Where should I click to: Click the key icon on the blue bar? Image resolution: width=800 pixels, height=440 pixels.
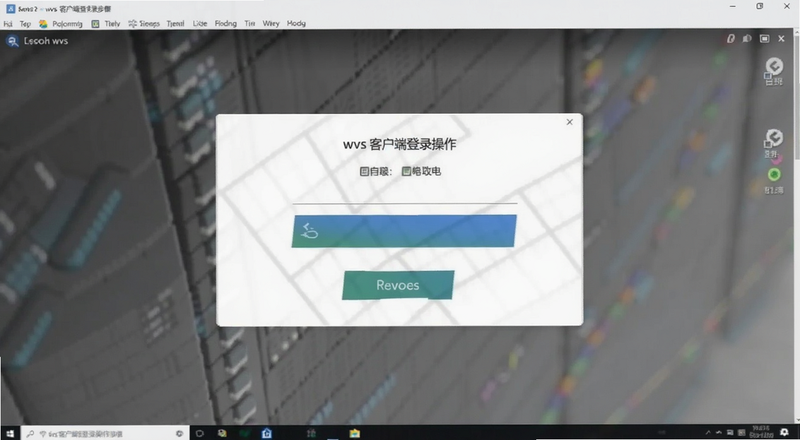tap(309, 231)
